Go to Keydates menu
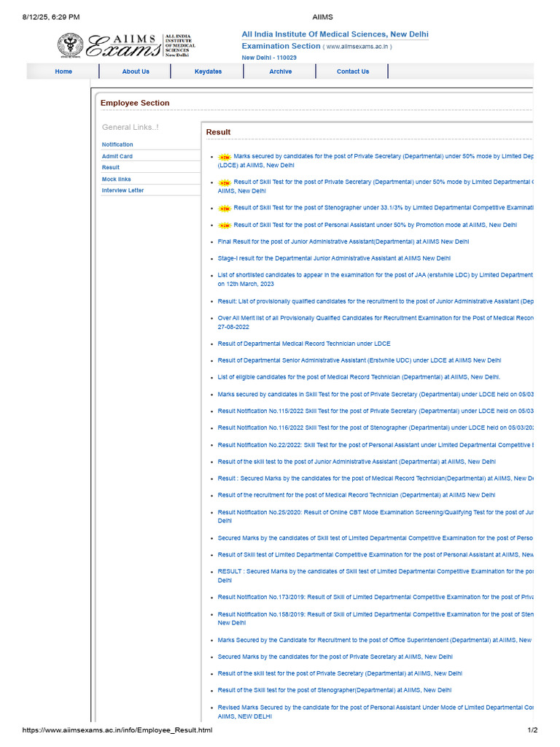Screen dimensions: 560x747 click(208, 71)
